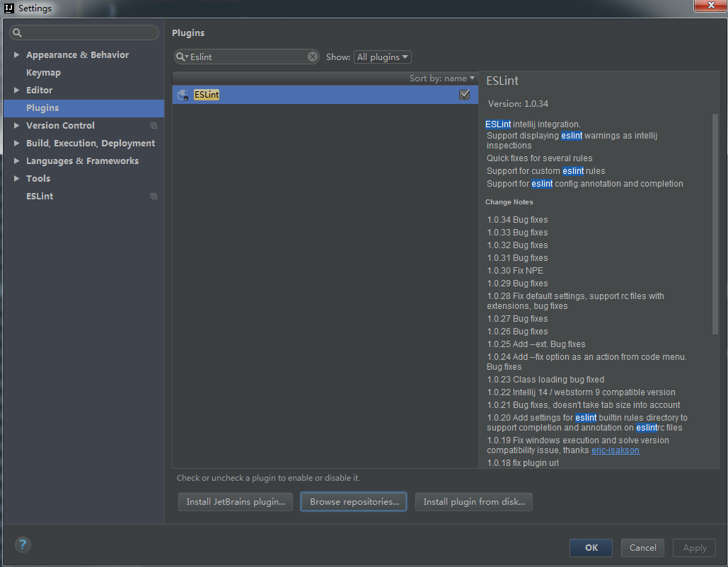Click the 1.0.23 Class loading bug fixed note
The image size is (728, 567).
545,380
